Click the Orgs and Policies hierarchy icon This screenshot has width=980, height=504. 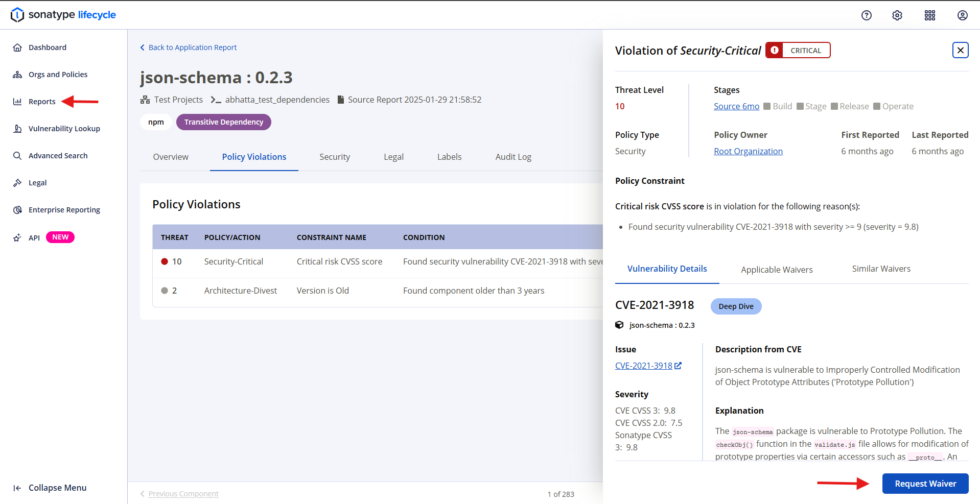coord(17,75)
